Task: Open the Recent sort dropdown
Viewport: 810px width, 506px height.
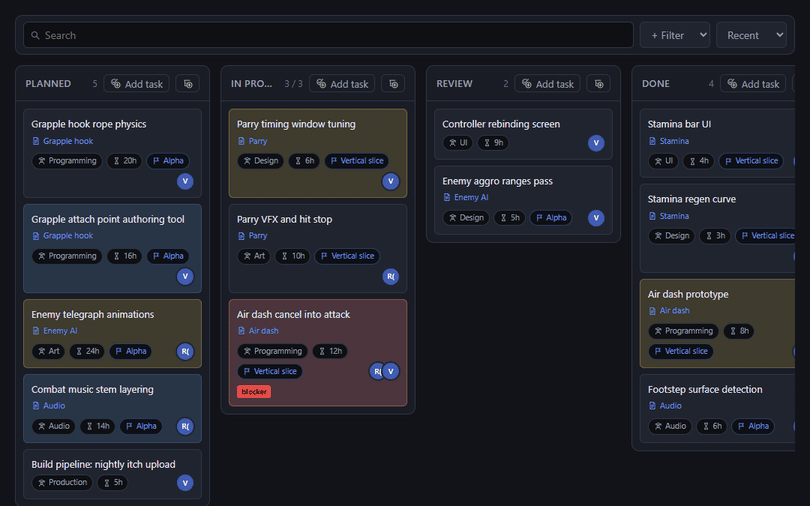Action: coord(751,35)
